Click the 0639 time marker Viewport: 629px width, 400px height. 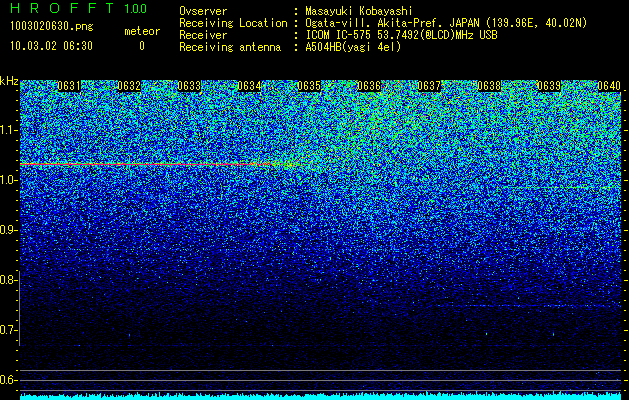549,86
